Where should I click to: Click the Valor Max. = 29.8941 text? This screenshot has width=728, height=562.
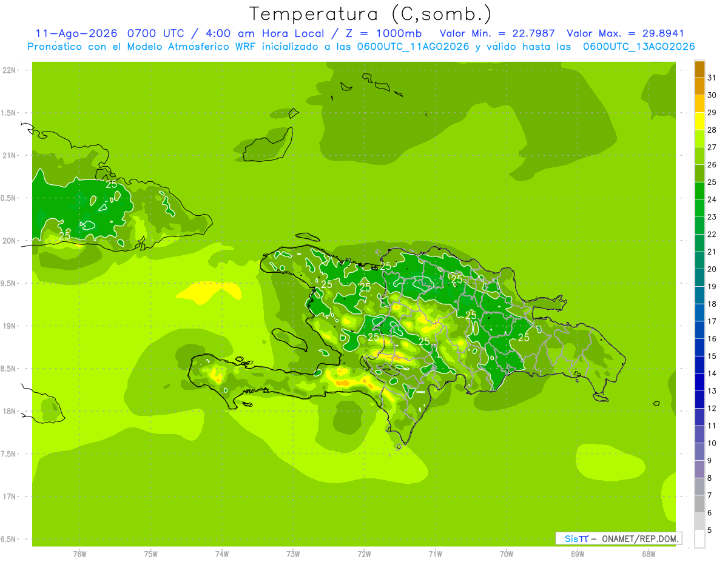pos(625,33)
